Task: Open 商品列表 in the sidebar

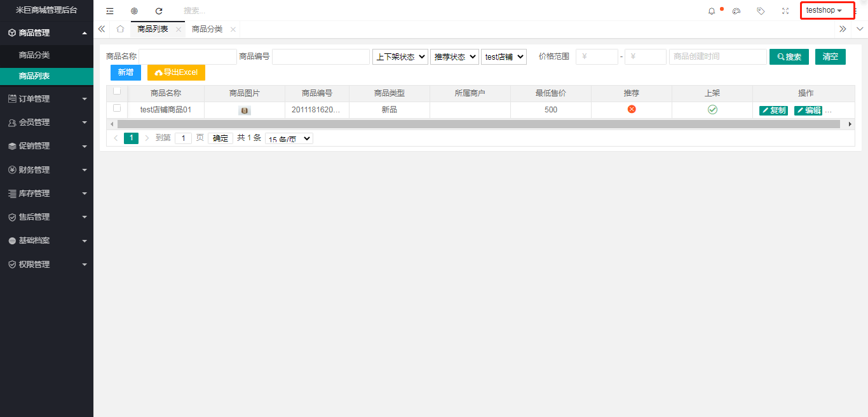Action: tap(46, 76)
